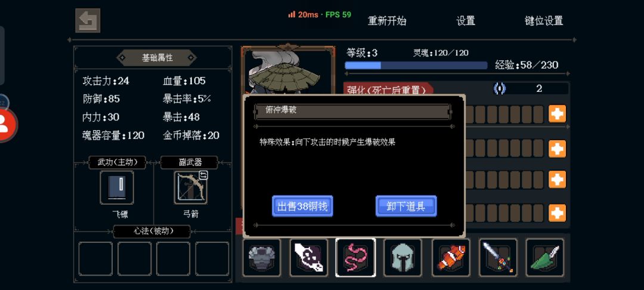Viewport: 644px width, 290px height.
Task: Open the 设置 settings menu
Action: pyautogui.click(x=466, y=21)
